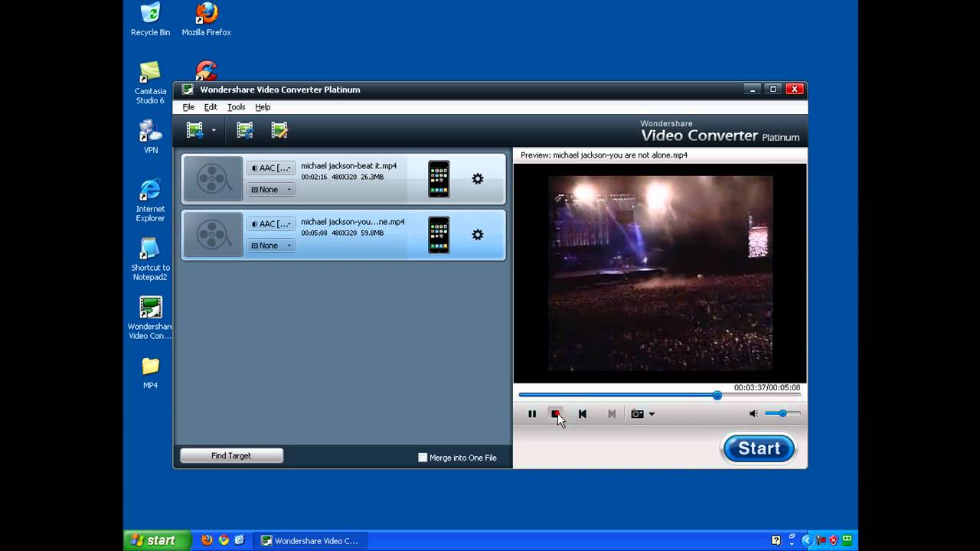Click the convert/refresh video toolbar icon
This screenshot has height=551, width=980.
pyautogui.click(x=245, y=130)
